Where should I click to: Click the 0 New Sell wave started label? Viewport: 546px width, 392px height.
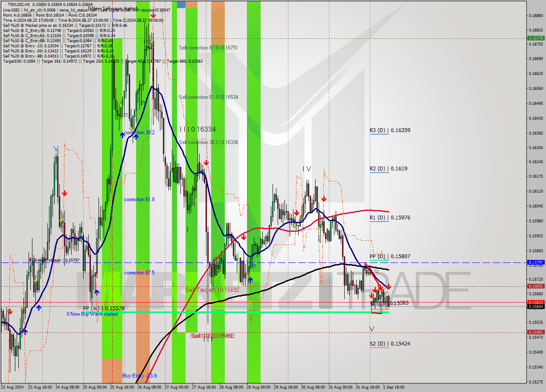(113, 9)
